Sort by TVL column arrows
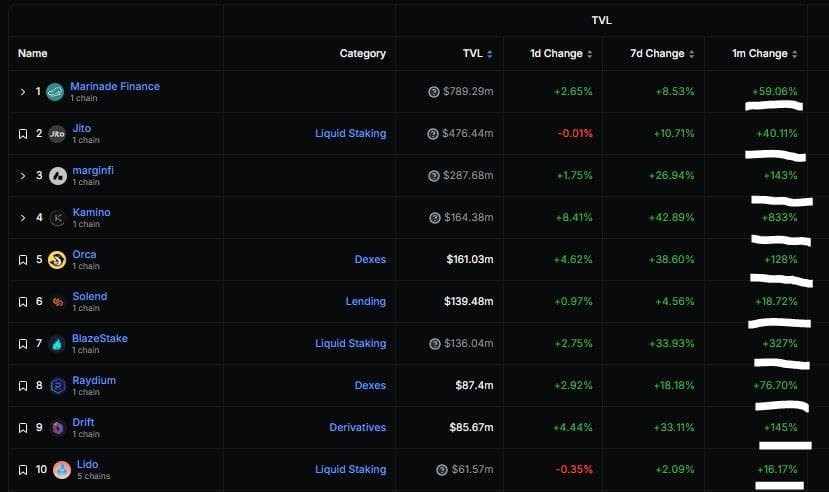This screenshot has height=492, width=829. pyautogui.click(x=490, y=54)
